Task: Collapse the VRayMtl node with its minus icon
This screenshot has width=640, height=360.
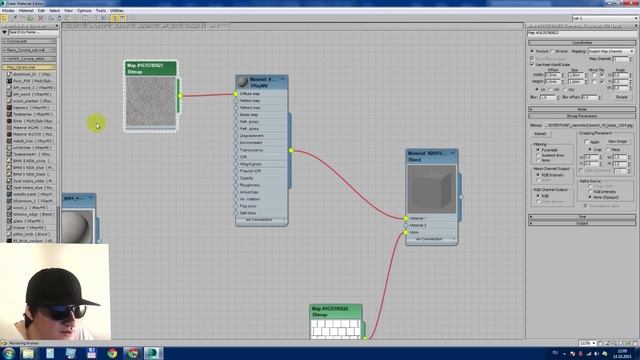Action: click(282, 79)
